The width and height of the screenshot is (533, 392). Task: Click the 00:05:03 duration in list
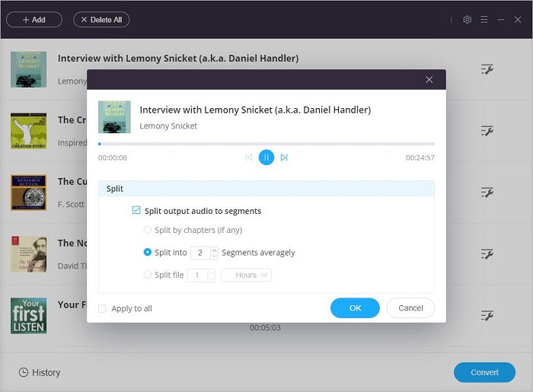[x=265, y=328]
